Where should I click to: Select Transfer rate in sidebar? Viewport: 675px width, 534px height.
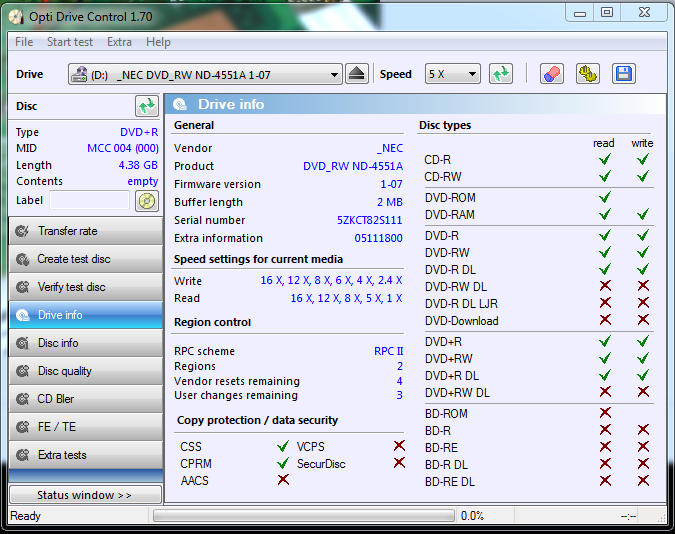(x=85, y=231)
